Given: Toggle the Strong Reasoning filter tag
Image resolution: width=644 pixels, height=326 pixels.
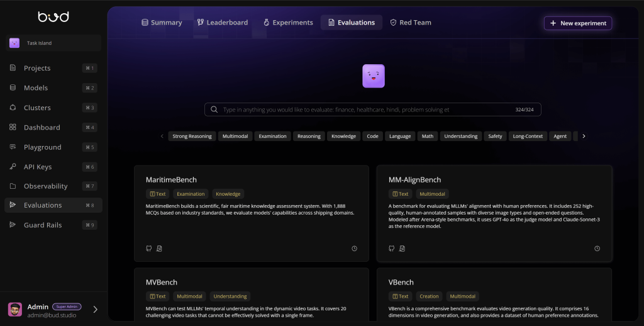Looking at the screenshot, I should point(192,136).
